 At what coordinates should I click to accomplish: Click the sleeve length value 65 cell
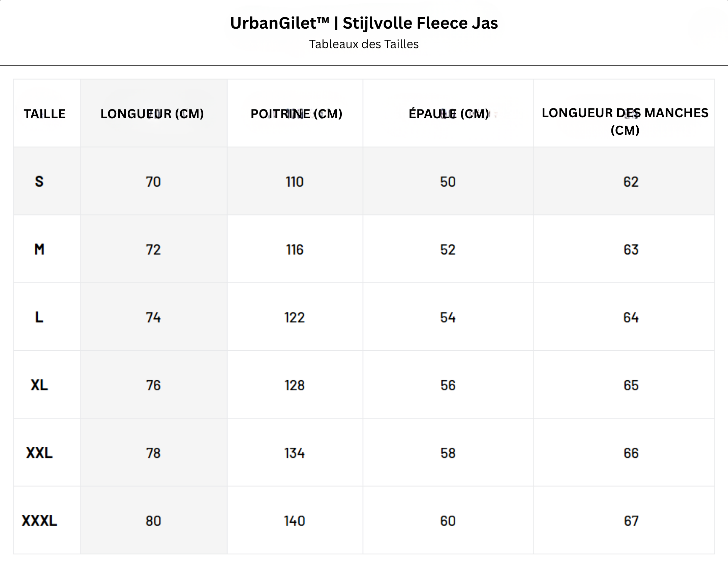(x=631, y=385)
